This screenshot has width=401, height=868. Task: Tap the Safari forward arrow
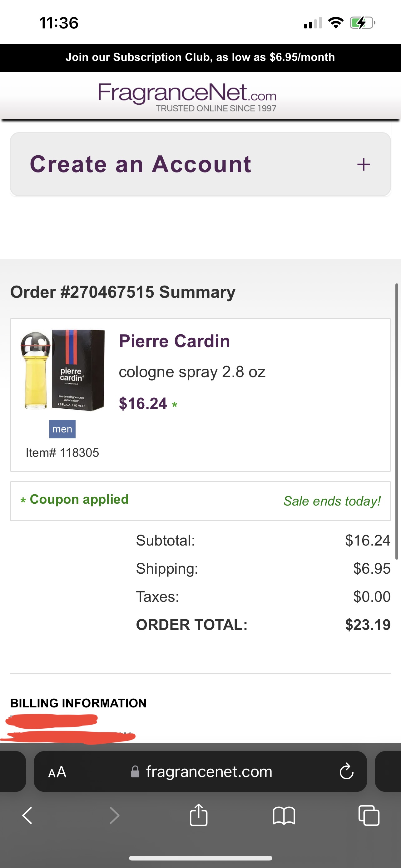[x=115, y=816]
